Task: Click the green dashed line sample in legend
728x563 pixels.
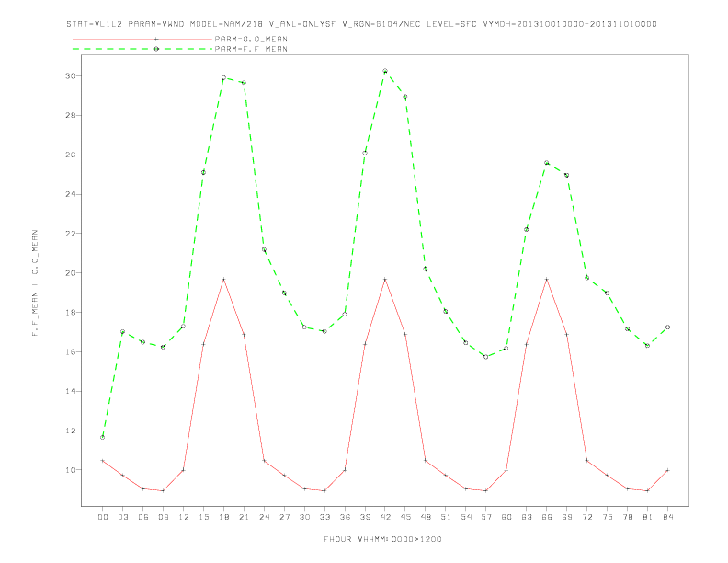Action: (142, 49)
